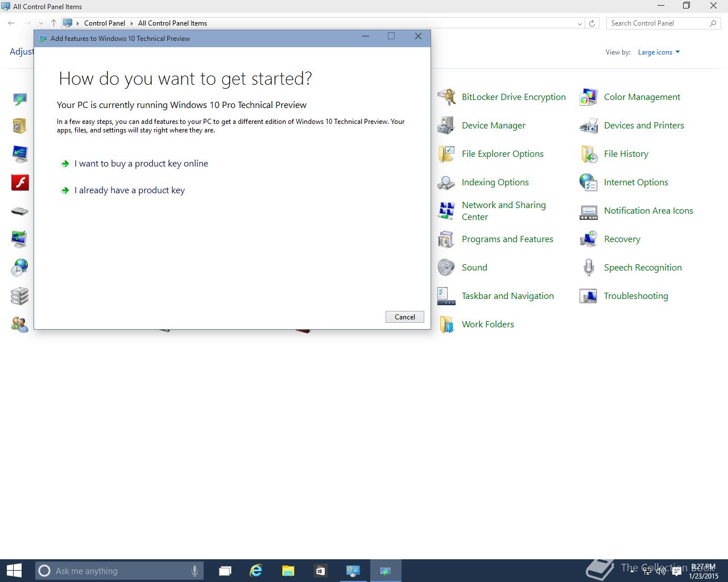Open the View by Large icons dropdown

[x=659, y=52]
